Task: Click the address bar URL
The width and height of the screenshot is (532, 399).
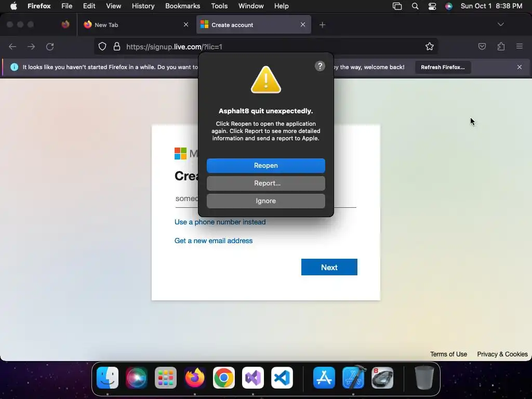Action: [x=174, y=47]
